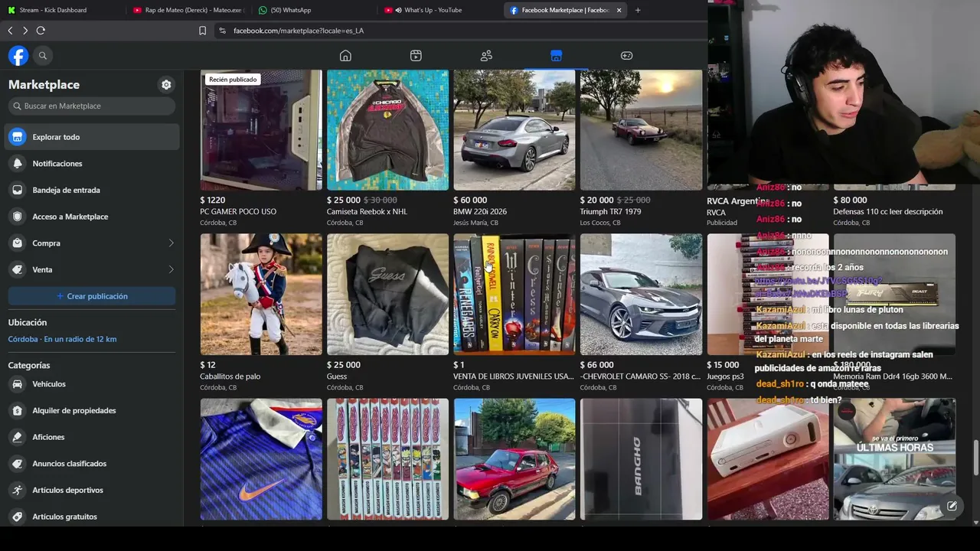
Task: Open the white Xbox 360 photo
Action: tap(768, 459)
